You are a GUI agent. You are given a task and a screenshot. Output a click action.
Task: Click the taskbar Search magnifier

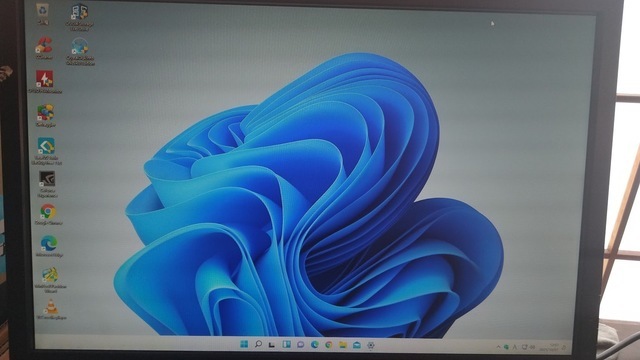click(x=258, y=344)
